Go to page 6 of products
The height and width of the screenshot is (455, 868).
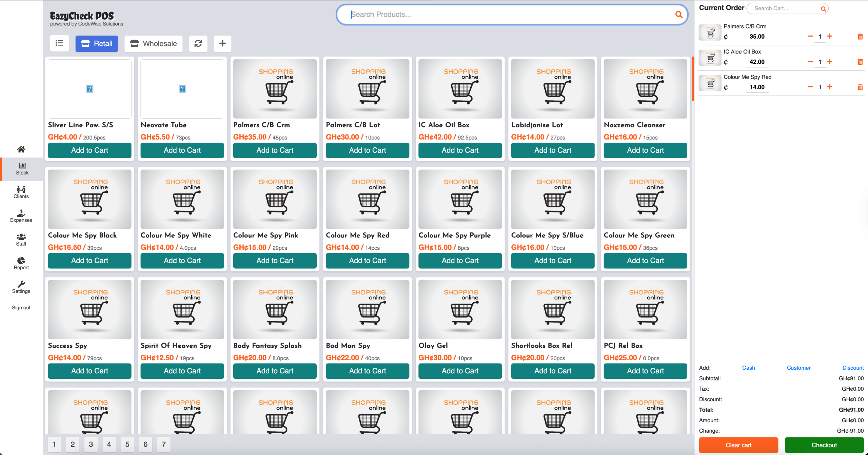point(145,444)
